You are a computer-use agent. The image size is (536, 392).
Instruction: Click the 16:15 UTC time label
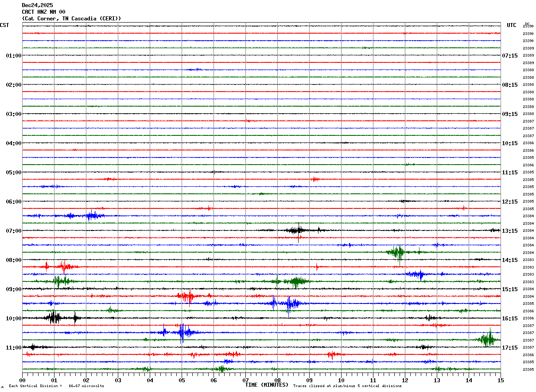click(x=510, y=319)
